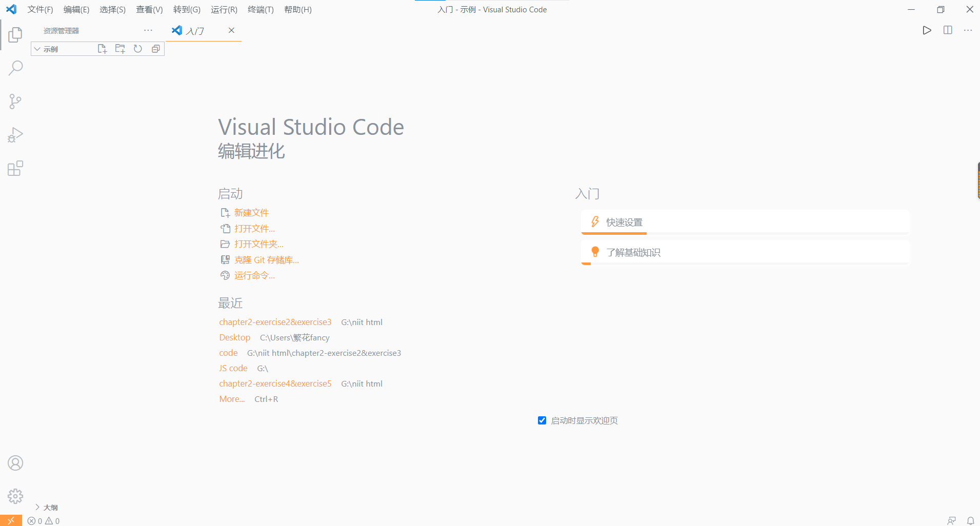This screenshot has height=526, width=980.
Task: Split the editor to the right
Action: pyautogui.click(x=948, y=30)
